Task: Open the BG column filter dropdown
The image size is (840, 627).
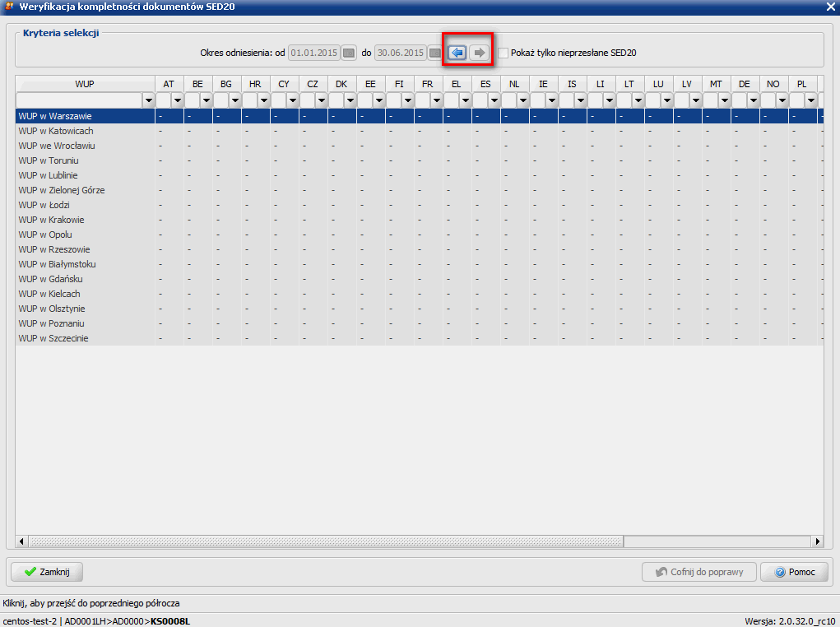Action: point(235,100)
